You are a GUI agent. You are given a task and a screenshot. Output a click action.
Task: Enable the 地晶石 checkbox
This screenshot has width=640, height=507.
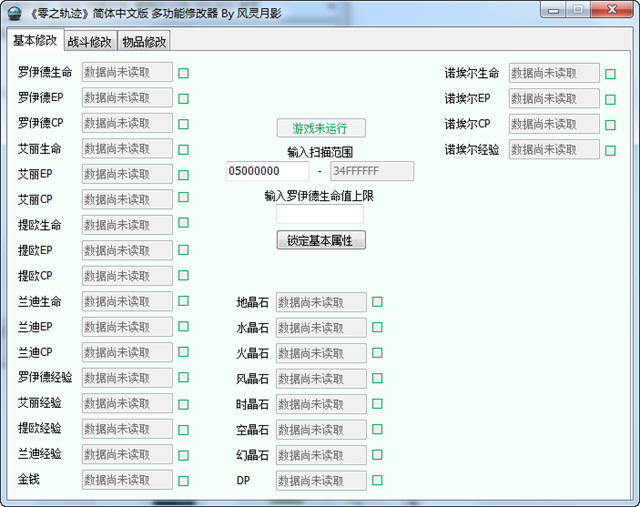point(377,302)
